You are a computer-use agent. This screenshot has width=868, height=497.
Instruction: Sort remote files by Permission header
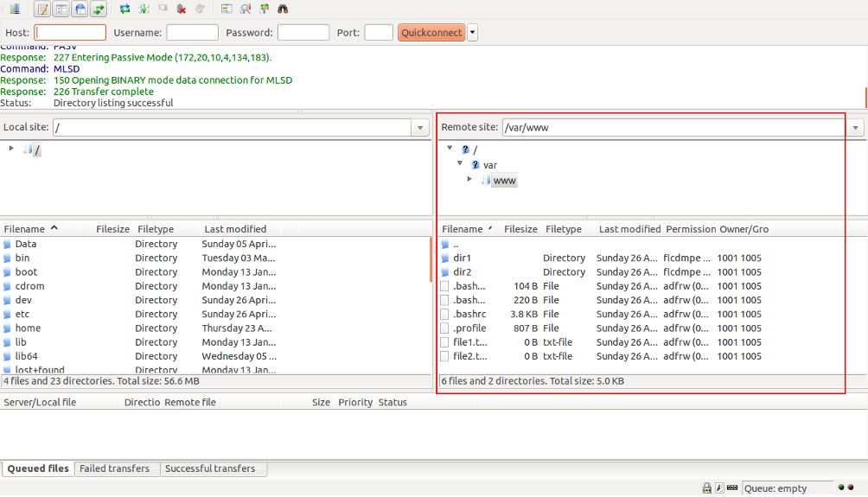[x=690, y=229]
